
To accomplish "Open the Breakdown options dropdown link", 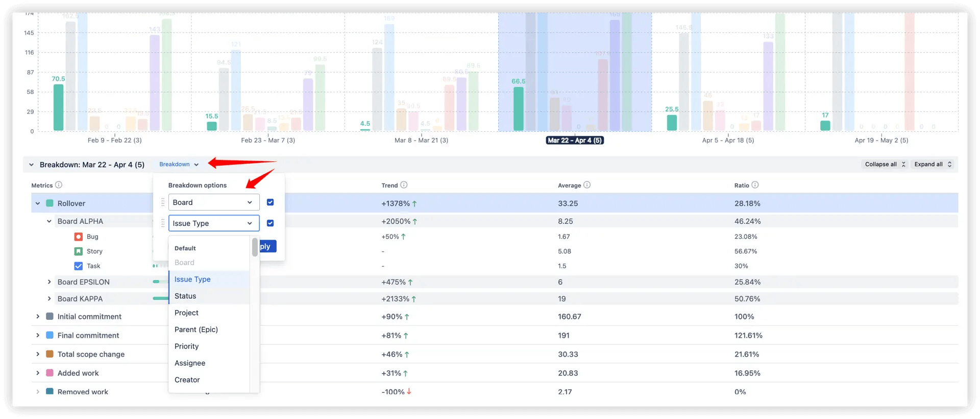I will pos(179,165).
